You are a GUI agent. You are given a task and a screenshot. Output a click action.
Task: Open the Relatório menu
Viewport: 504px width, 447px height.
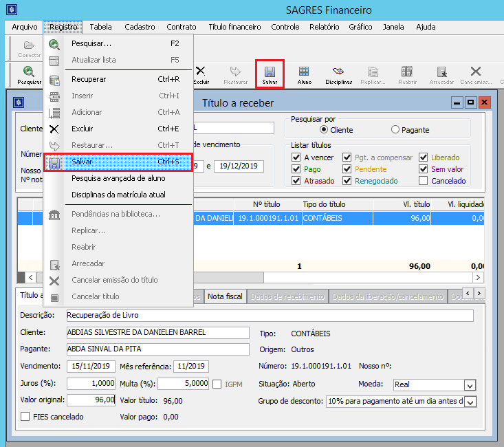tap(324, 27)
